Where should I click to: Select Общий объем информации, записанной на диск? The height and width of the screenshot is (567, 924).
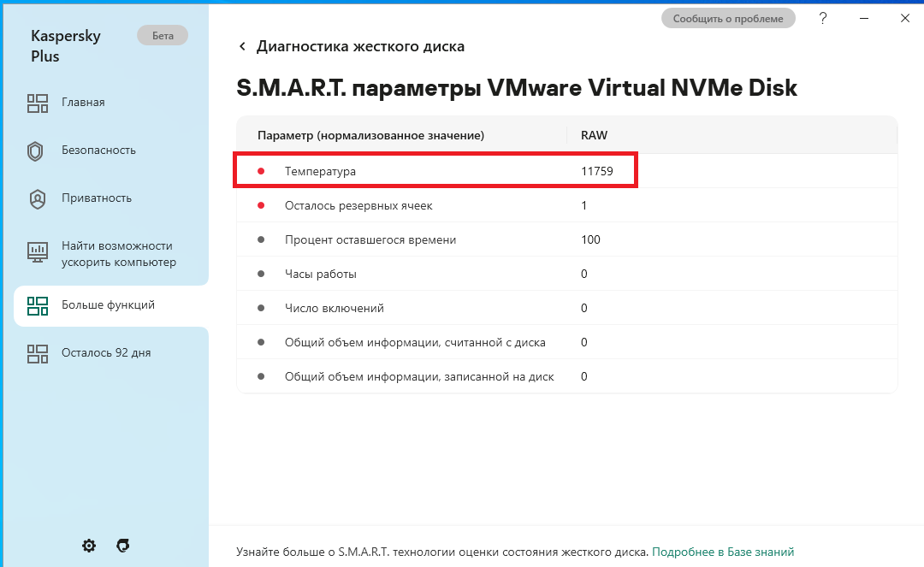pyautogui.click(x=419, y=376)
